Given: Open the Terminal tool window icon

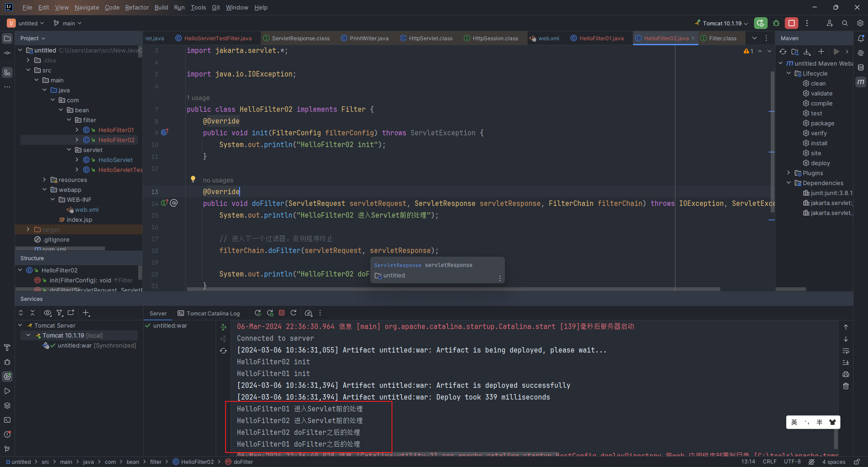Looking at the screenshot, I should point(7,420).
